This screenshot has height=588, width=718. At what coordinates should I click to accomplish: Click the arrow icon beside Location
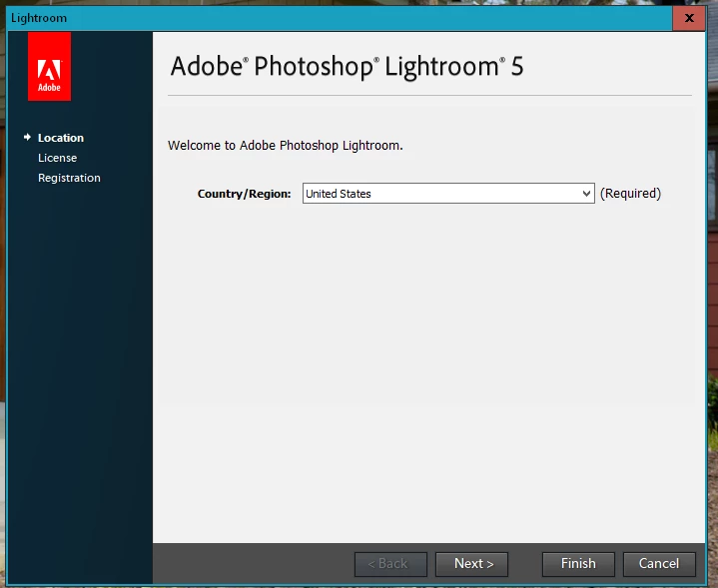pos(28,137)
